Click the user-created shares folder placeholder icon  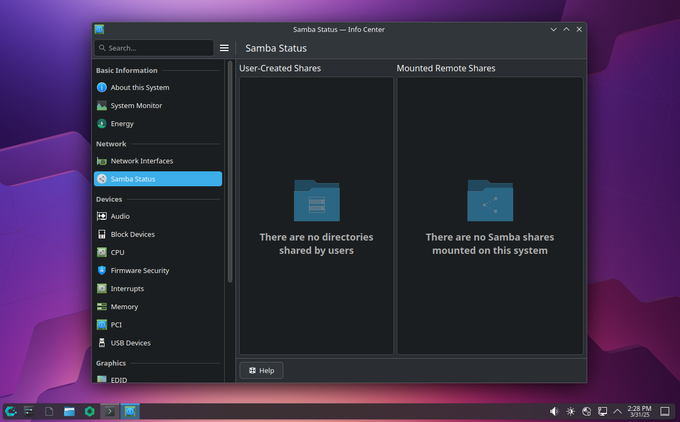[x=317, y=200]
